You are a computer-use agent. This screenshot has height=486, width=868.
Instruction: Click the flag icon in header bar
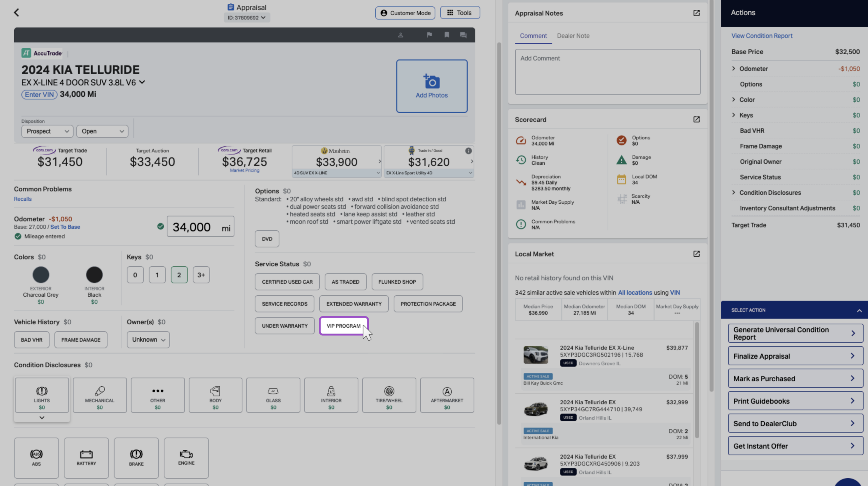pyautogui.click(x=429, y=35)
